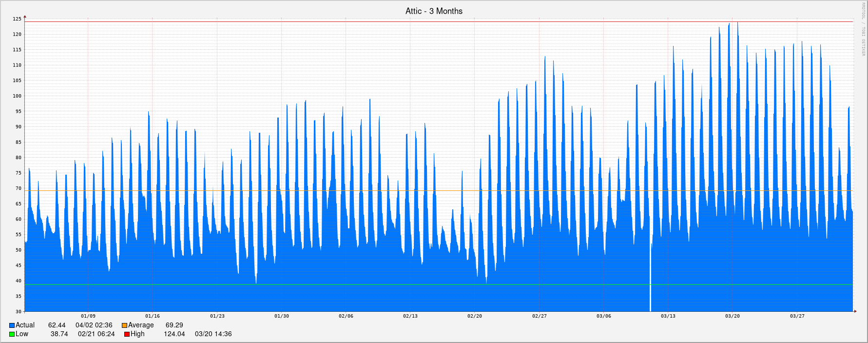Click the 30 y-axis label at bottom
Screen dimensions: 868x343
[x=19, y=311]
